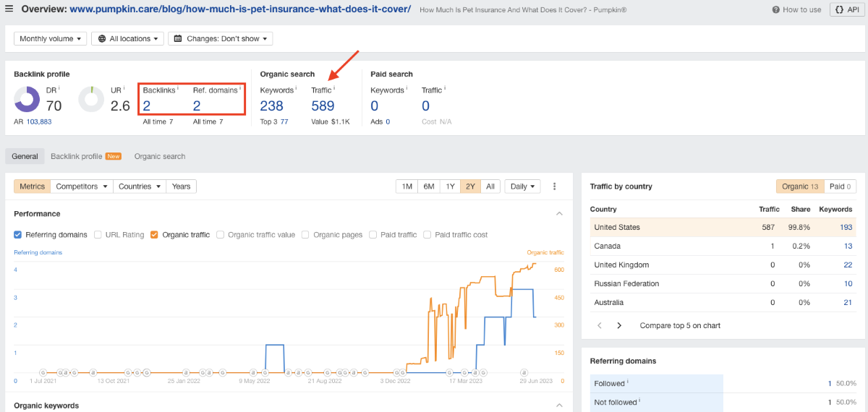Enable the Organic pages checkbox
This screenshot has height=412, width=868.
point(305,234)
